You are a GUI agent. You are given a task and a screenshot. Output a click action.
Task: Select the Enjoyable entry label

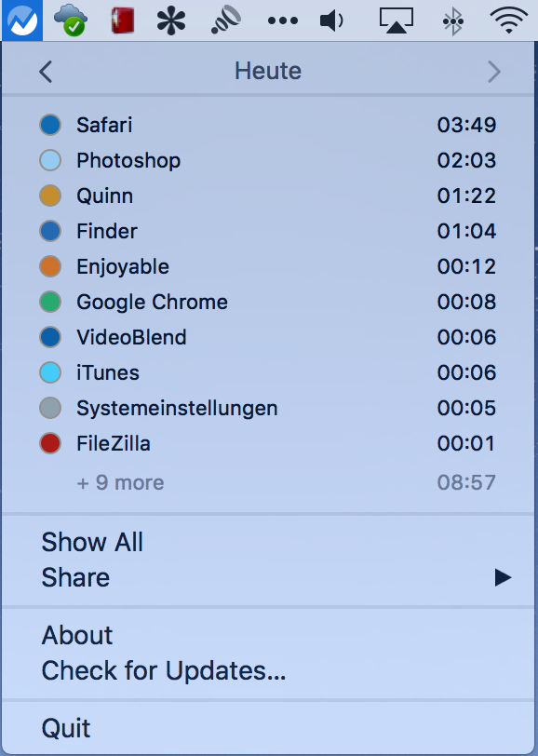pos(123,266)
